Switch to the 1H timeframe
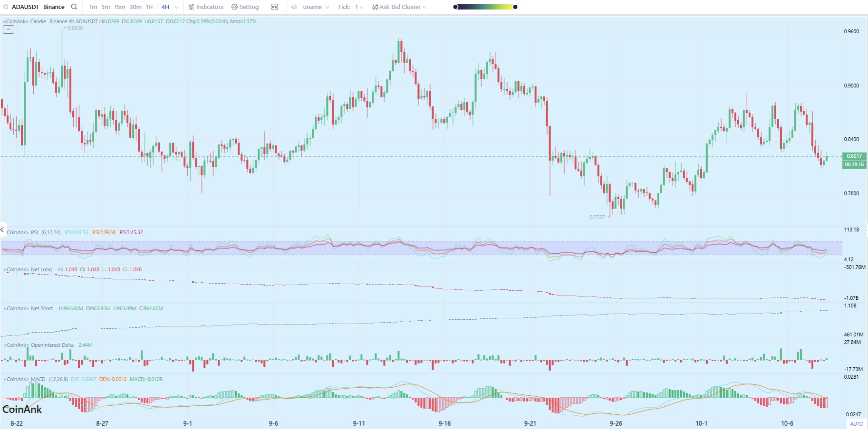Viewport: 868px width, 430px height. coord(149,7)
